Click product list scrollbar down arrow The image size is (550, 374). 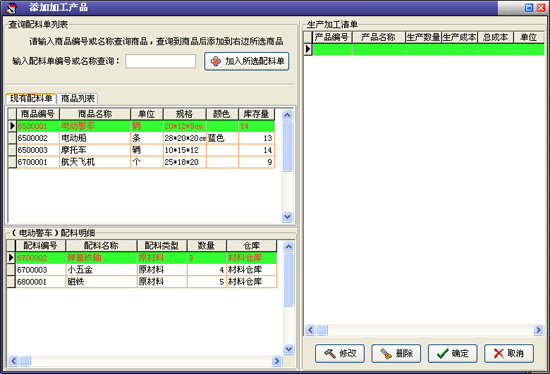click(x=287, y=217)
